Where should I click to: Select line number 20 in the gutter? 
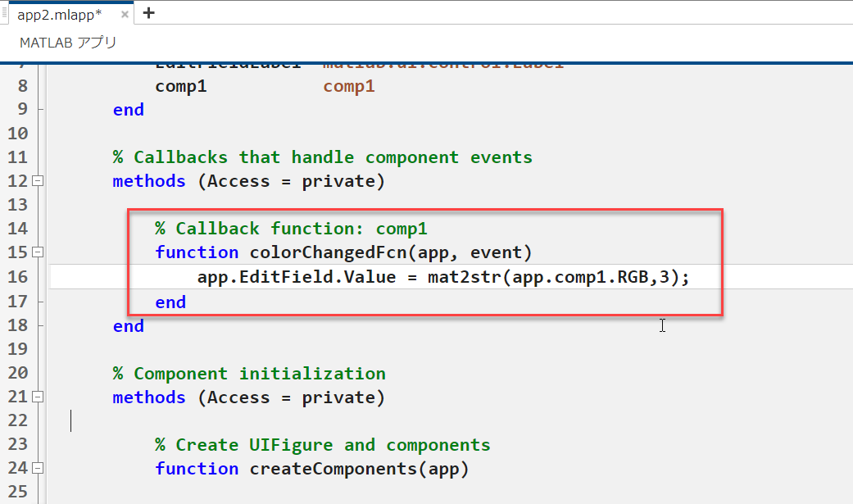tap(17, 374)
